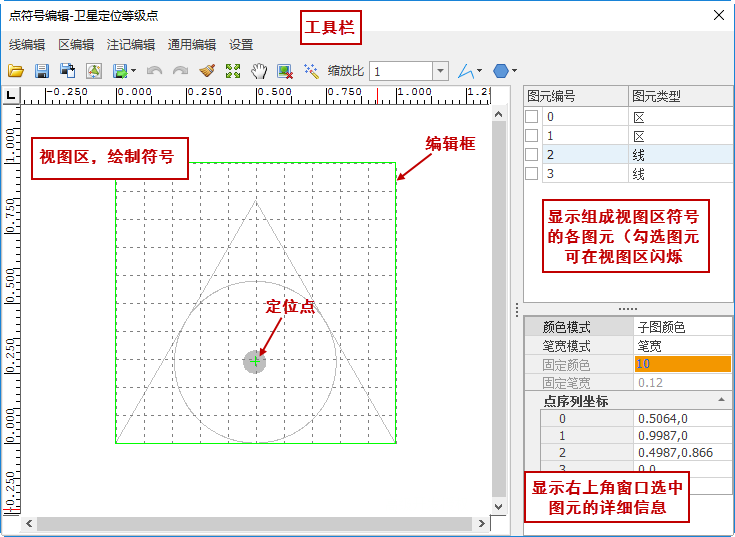Expand the polyline tool dropdown arrow
This screenshot has height=537, width=735.
pos(480,71)
